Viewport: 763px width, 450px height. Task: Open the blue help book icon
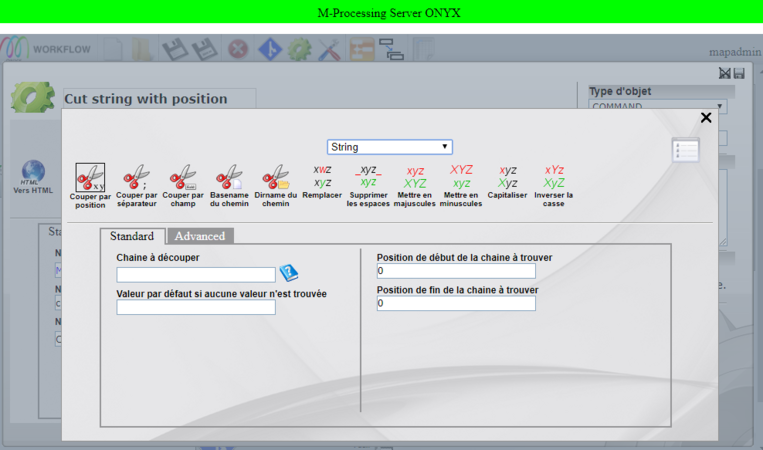[x=289, y=273]
